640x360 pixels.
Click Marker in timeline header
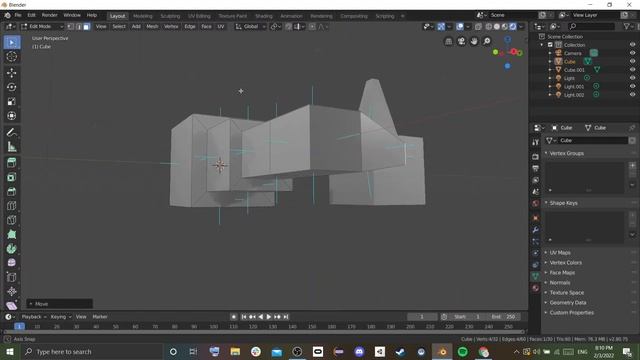[100, 317]
